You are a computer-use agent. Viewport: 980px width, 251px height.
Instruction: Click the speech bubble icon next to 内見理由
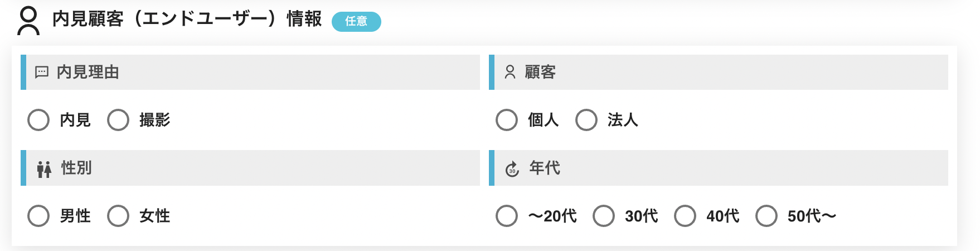click(42, 73)
